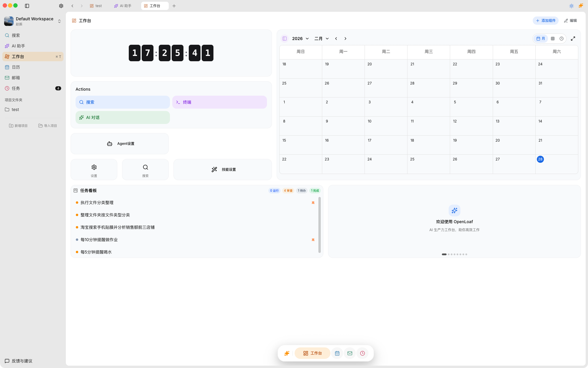This screenshot has width=588, height=368.
Task: Expand the Default Workspace switcher
Action: click(59, 21)
